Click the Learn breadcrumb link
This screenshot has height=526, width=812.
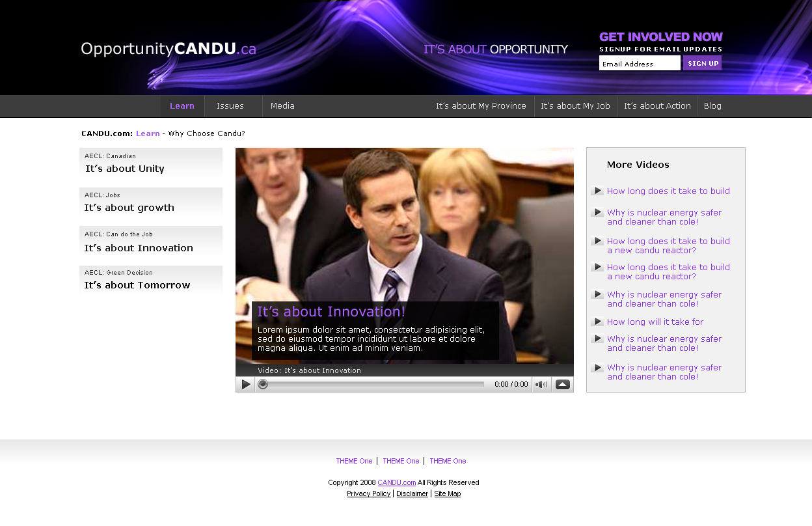(148, 133)
